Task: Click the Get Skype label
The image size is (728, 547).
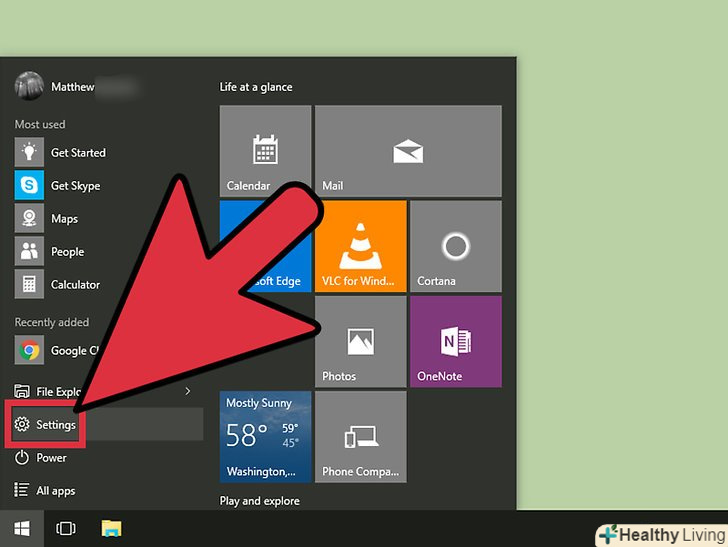Action: pos(76,186)
